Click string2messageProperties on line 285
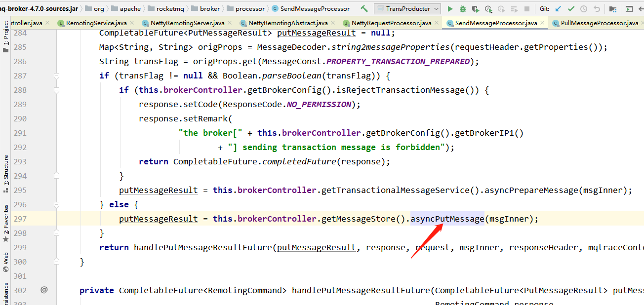644x305 pixels. click(391, 47)
